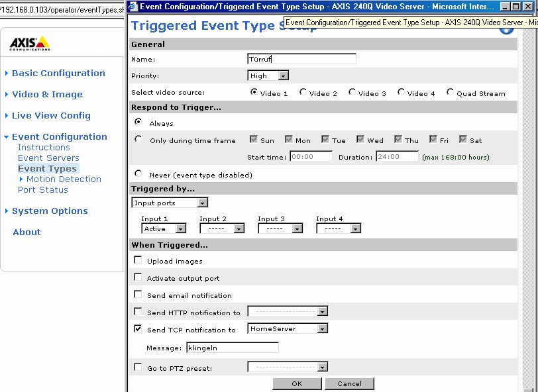Open System Options in sidebar
Screen dimensions: 538x392
click(x=50, y=211)
